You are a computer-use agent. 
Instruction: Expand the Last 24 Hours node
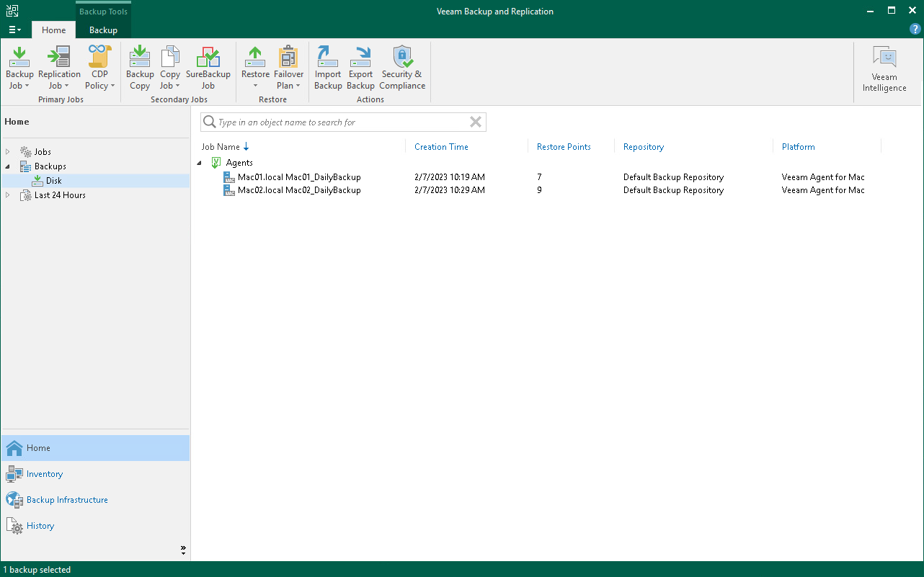click(x=8, y=195)
